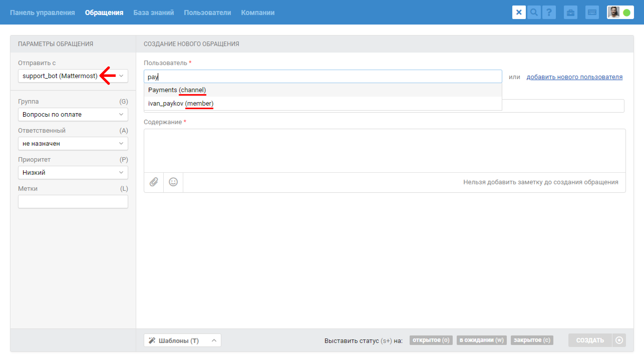The width and height of the screenshot is (644, 362).
Task: Go to База знаний tab
Action: point(153,13)
